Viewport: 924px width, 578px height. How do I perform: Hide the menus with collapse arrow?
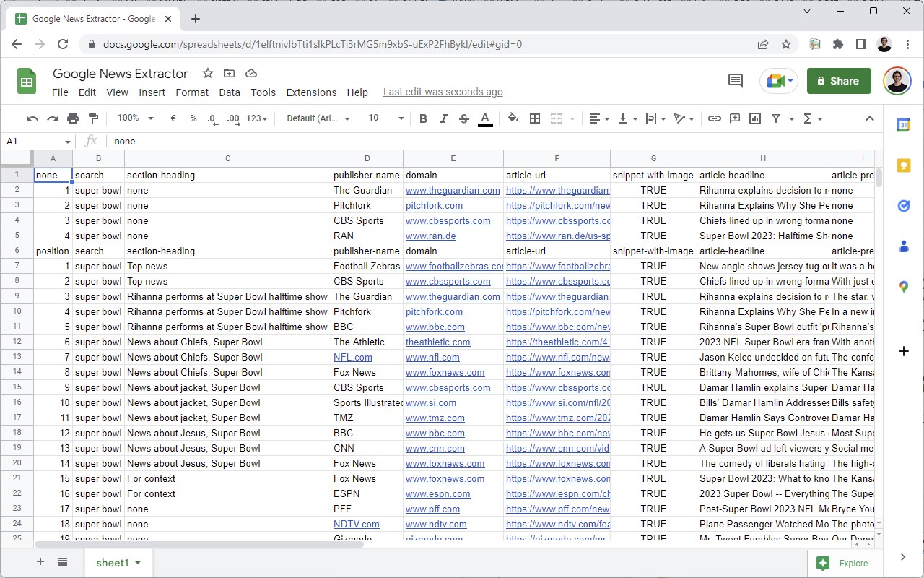click(x=869, y=118)
